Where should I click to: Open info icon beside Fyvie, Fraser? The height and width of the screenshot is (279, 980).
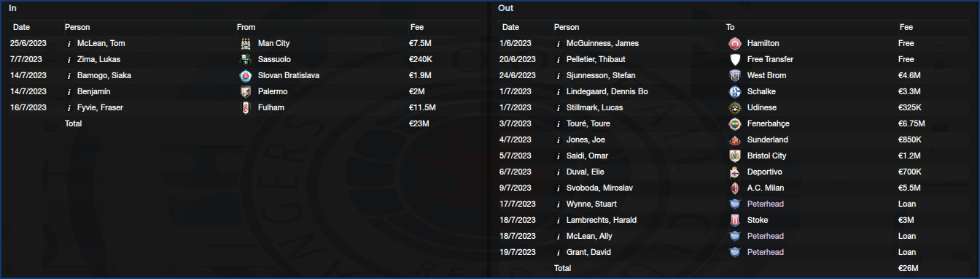(x=69, y=107)
